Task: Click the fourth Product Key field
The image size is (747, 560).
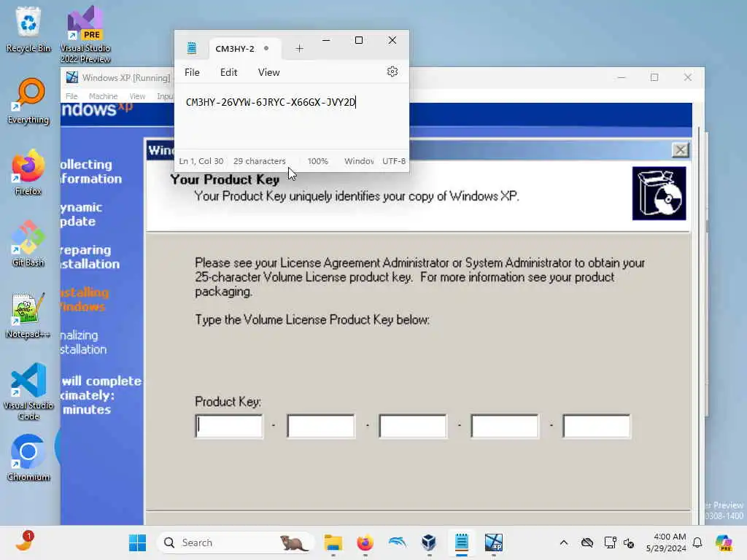Action: click(x=505, y=426)
